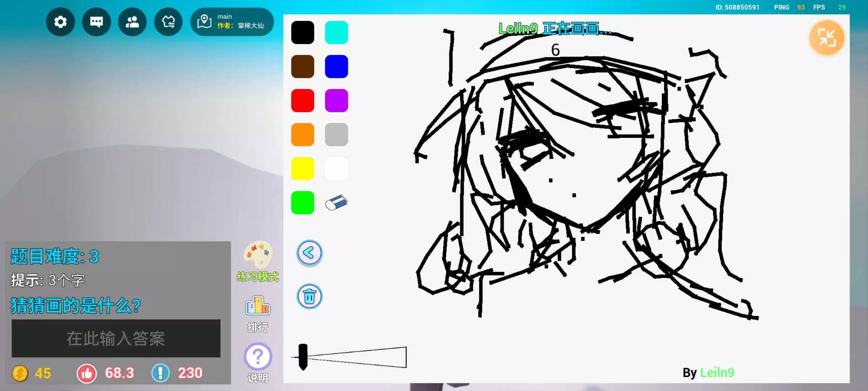Pick the cyan color swatch
Image resolution: width=868 pixels, height=391 pixels.
tap(336, 33)
